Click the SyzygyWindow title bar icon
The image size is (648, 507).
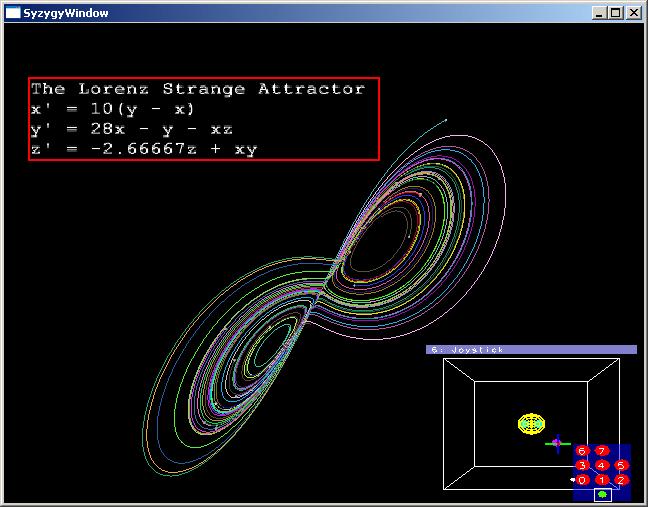point(13,13)
